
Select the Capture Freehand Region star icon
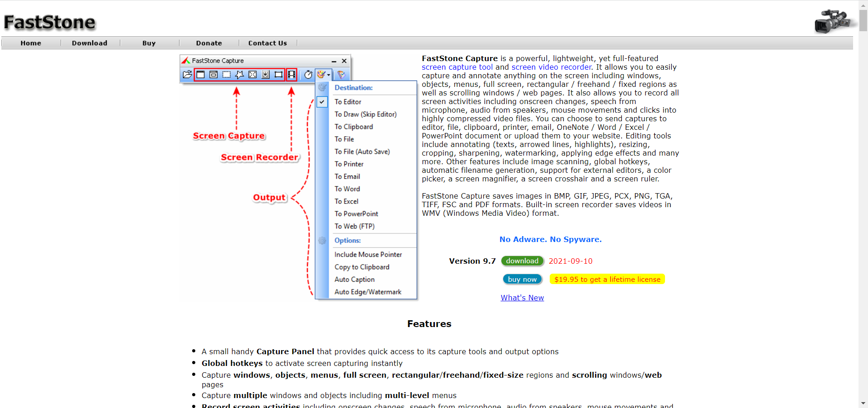(x=240, y=75)
